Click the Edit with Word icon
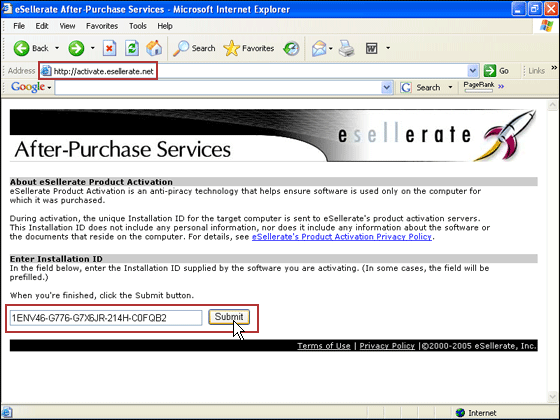This screenshot has width=560, height=420. coord(371,48)
